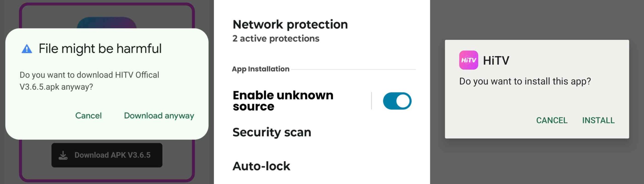Click the HiTV title in install dialog
644x184 pixels.
496,60
